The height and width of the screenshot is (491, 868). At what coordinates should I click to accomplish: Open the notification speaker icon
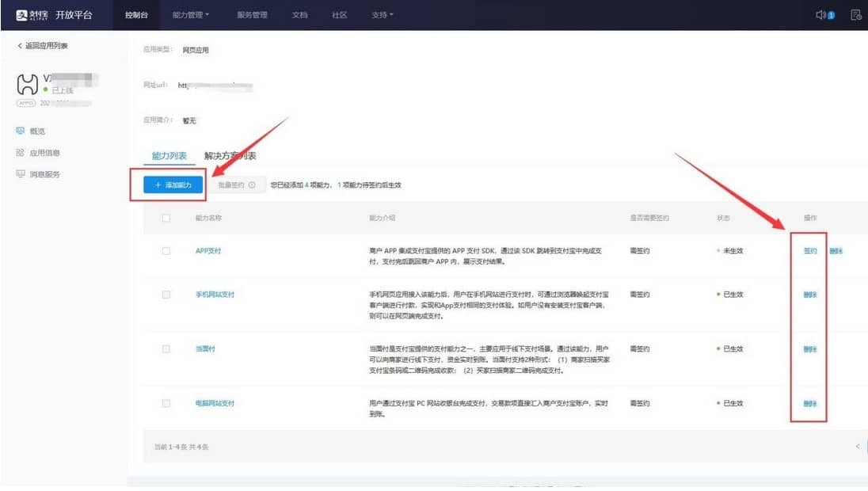pos(821,15)
